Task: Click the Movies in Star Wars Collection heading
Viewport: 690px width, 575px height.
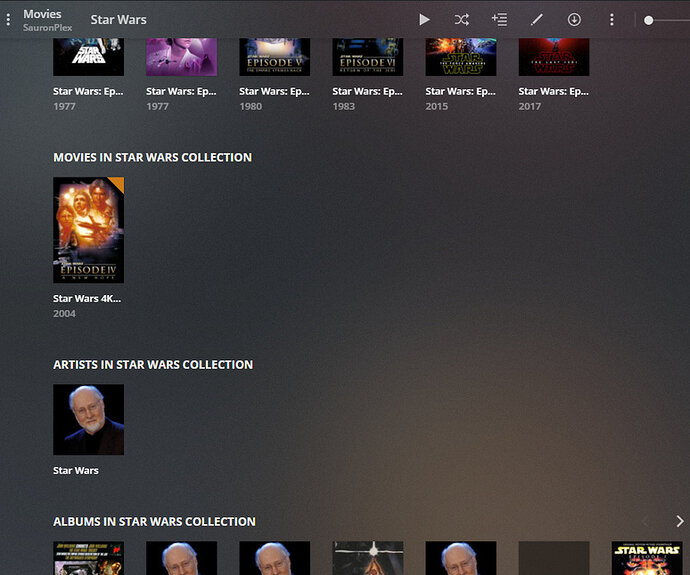Action: (x=152, y=157)
